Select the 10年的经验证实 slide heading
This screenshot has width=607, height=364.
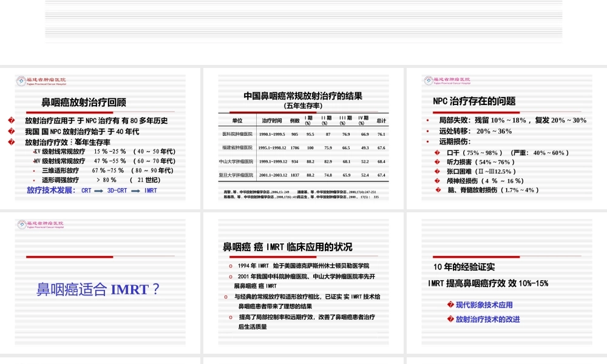(x=464, y=267)
